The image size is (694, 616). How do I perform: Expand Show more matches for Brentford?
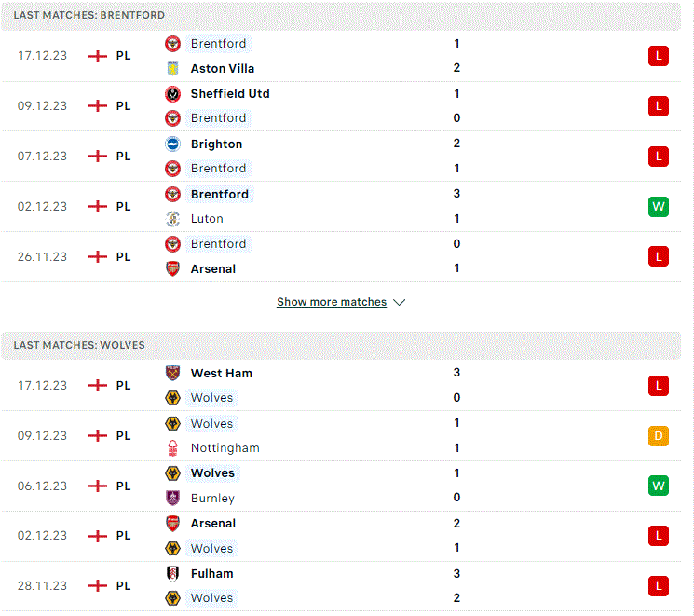click(x=332, y=302)
